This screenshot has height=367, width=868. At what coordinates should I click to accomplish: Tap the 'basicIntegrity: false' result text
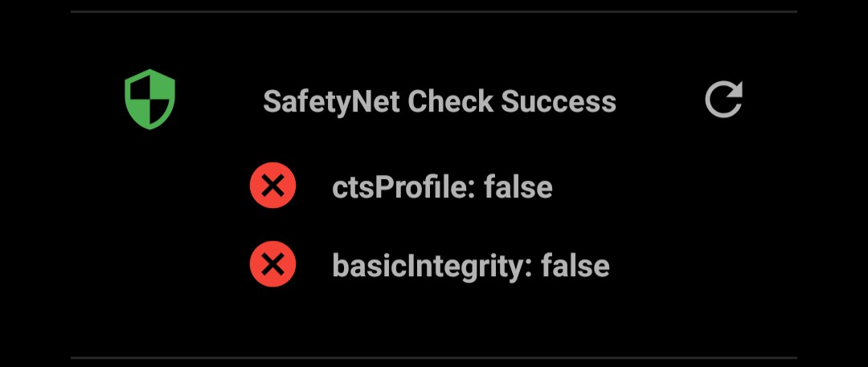[471, 265]
